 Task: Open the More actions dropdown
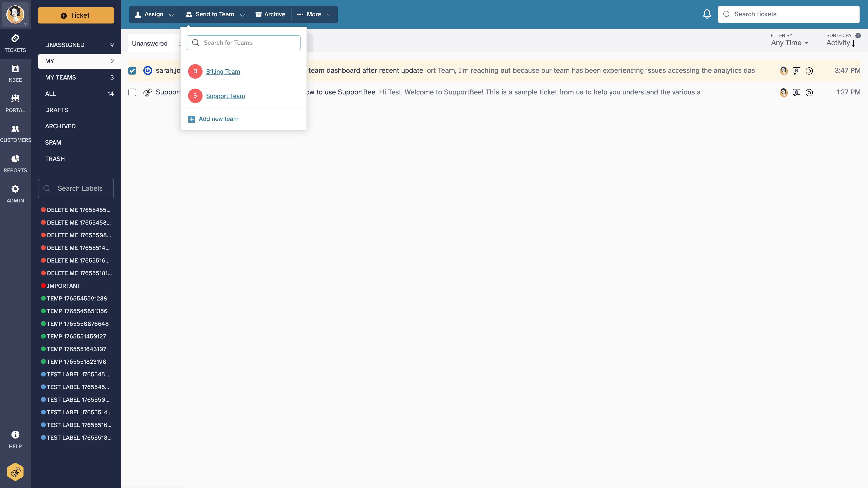314,14
